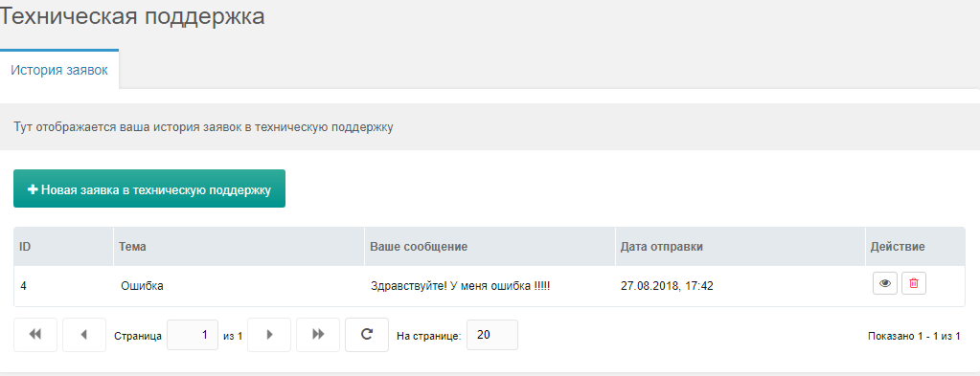The width and height of the screenshot is (980, 376).
Task: Sort by the ID column header
Action: (x=64, y=247)
